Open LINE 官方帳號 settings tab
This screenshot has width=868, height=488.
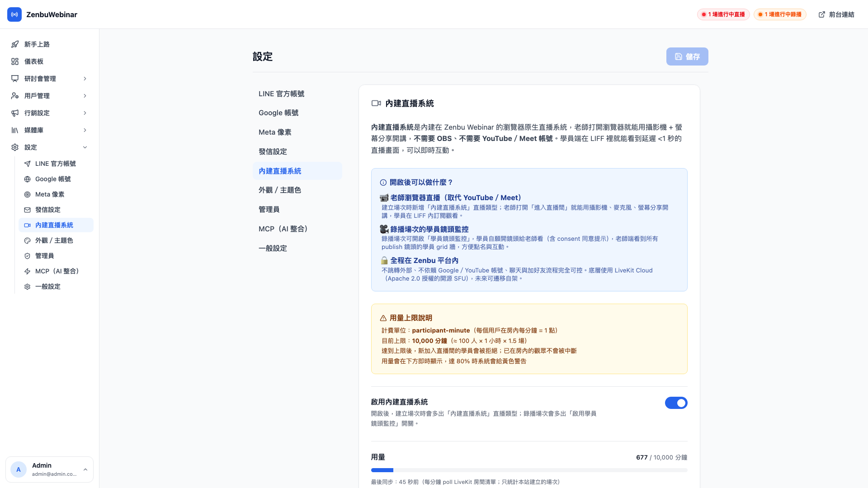297,94
